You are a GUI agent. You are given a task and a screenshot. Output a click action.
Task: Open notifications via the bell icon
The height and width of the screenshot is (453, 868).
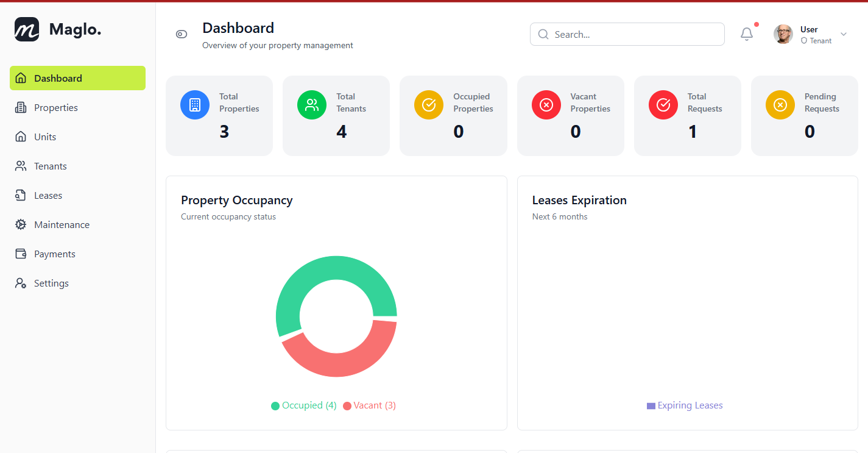(x=747, y=34)
